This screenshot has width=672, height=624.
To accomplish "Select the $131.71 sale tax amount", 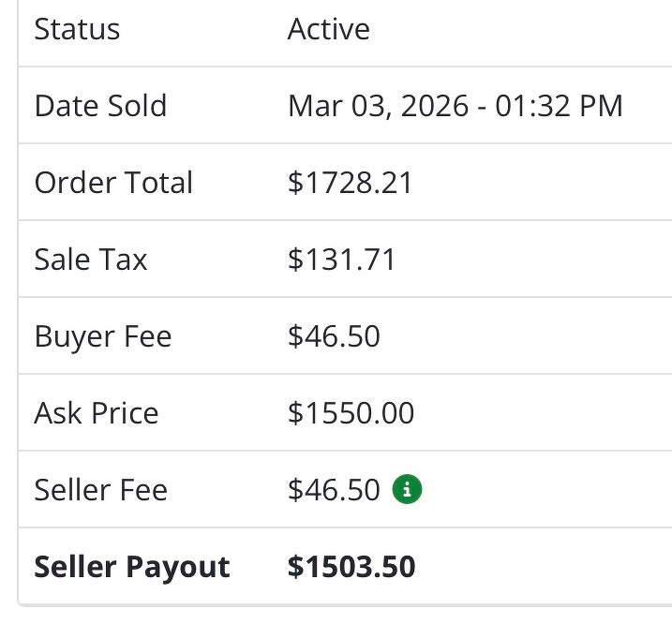I will tap(341, 260).
